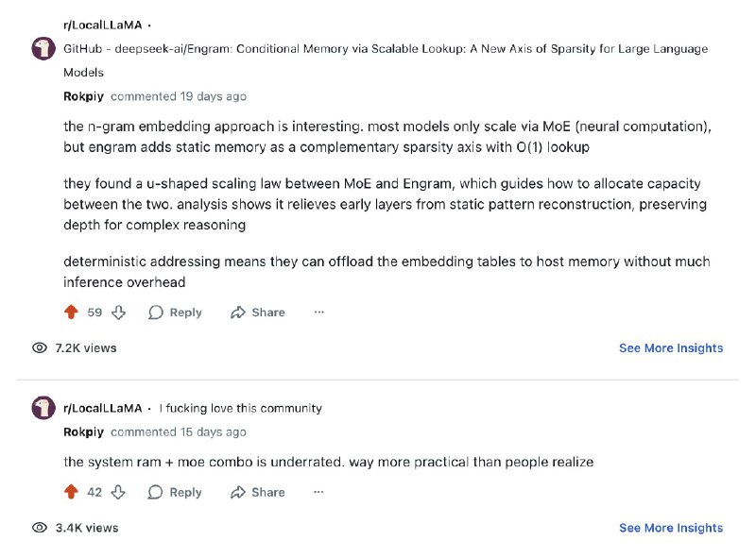Screen dimensions: 756x558
Task: See More Insights for 7.2K views comment
Action: click(x=671, y=348)
